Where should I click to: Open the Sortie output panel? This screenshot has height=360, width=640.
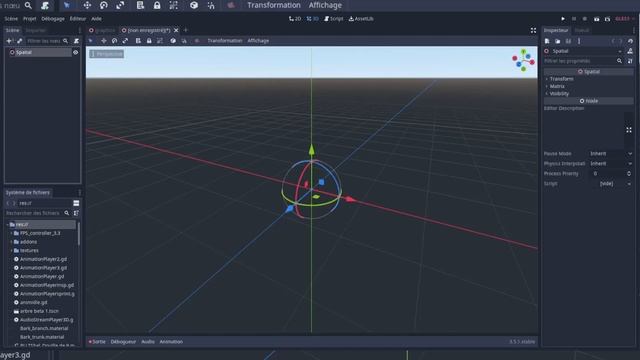click(x=97, y=342)
